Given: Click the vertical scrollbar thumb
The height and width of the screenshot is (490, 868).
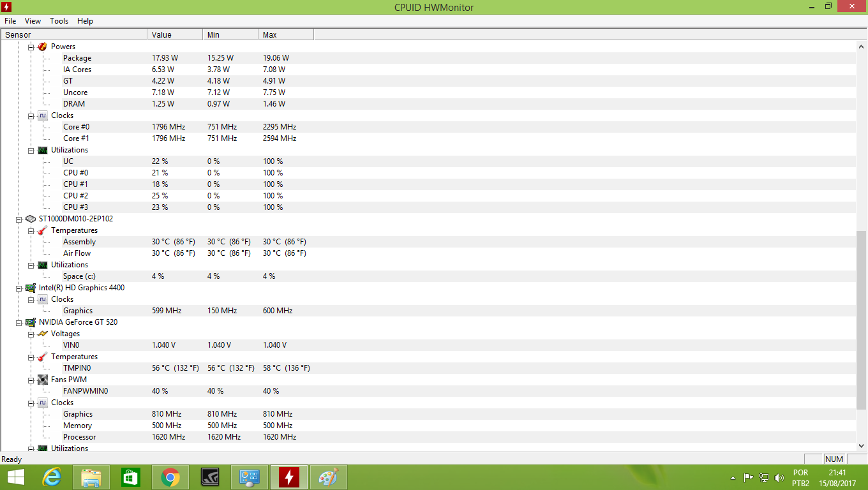Looking at the screenshot, I should pyautogui.click(x=861, y=320).
